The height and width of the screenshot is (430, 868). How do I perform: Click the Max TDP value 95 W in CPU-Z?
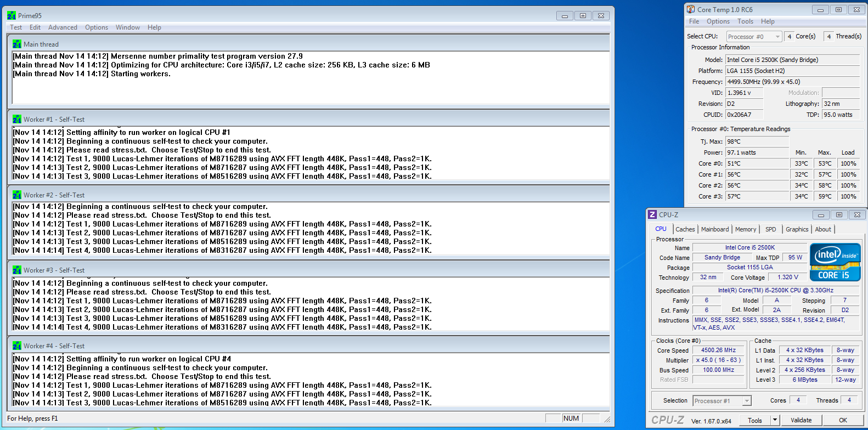coord(795,257)
